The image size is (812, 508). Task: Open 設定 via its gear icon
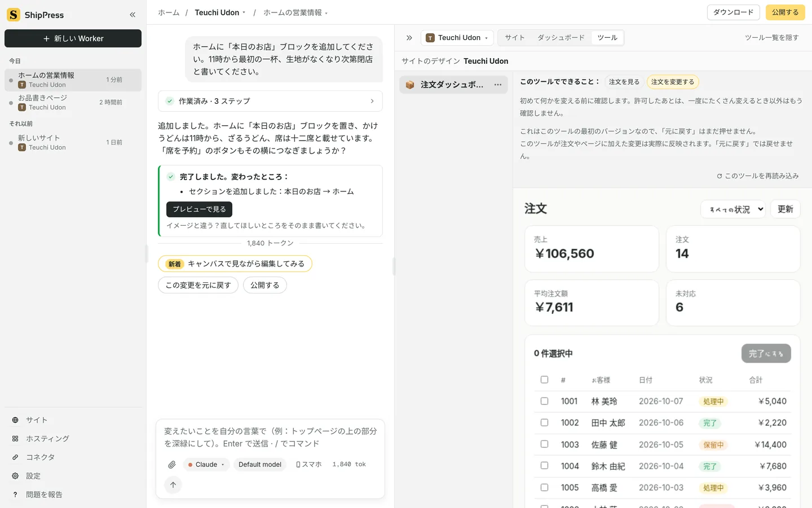(x=15, y=476)
